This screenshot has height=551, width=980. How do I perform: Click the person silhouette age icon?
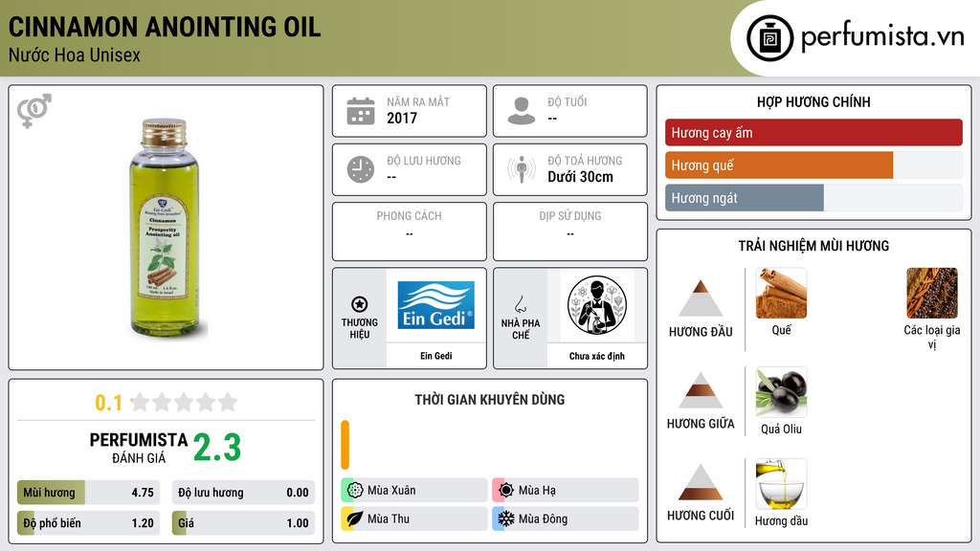[522, 111]
